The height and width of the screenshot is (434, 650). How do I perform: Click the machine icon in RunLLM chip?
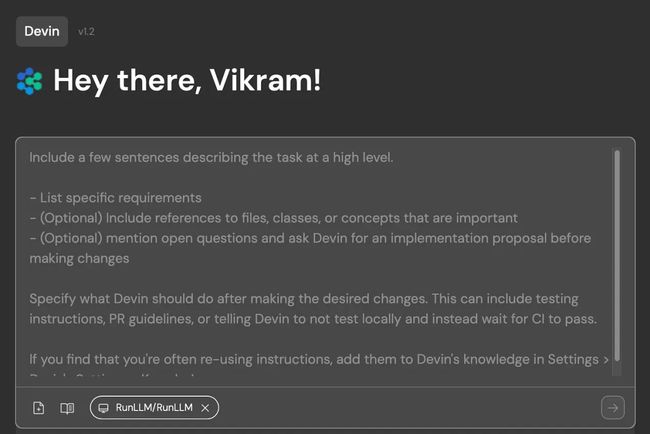click(103, 408)
